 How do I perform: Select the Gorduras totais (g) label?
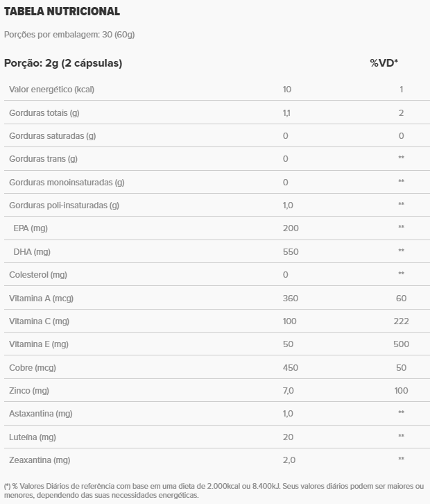point(44,112)
